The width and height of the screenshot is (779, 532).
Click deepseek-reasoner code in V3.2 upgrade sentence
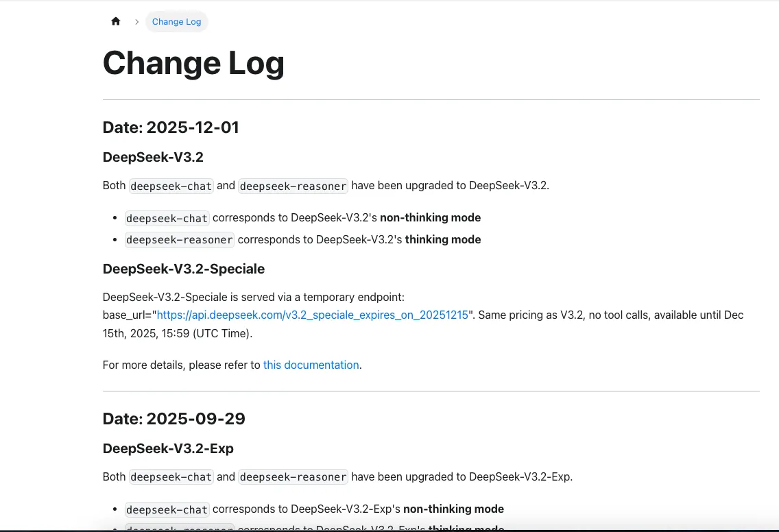pos(293,186)
